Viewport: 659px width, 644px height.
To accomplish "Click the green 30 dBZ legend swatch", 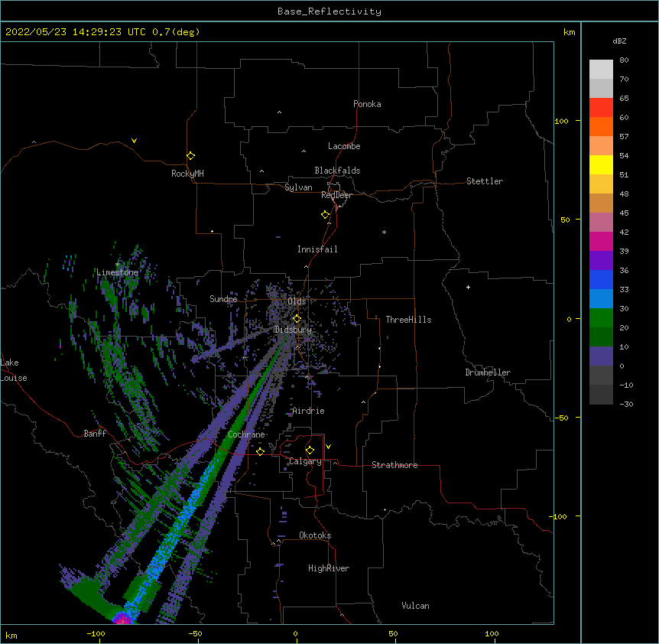I will click(x=601, y=318).
